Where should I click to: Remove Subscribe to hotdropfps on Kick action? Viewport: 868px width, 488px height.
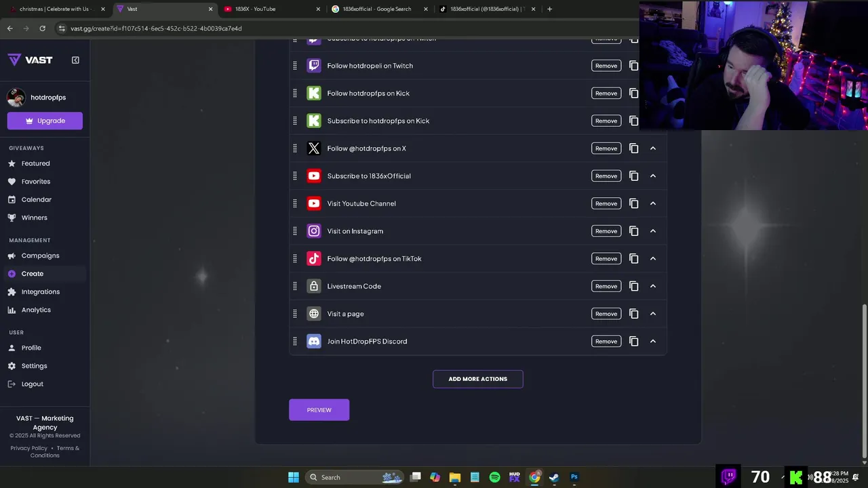coord(606,121)
